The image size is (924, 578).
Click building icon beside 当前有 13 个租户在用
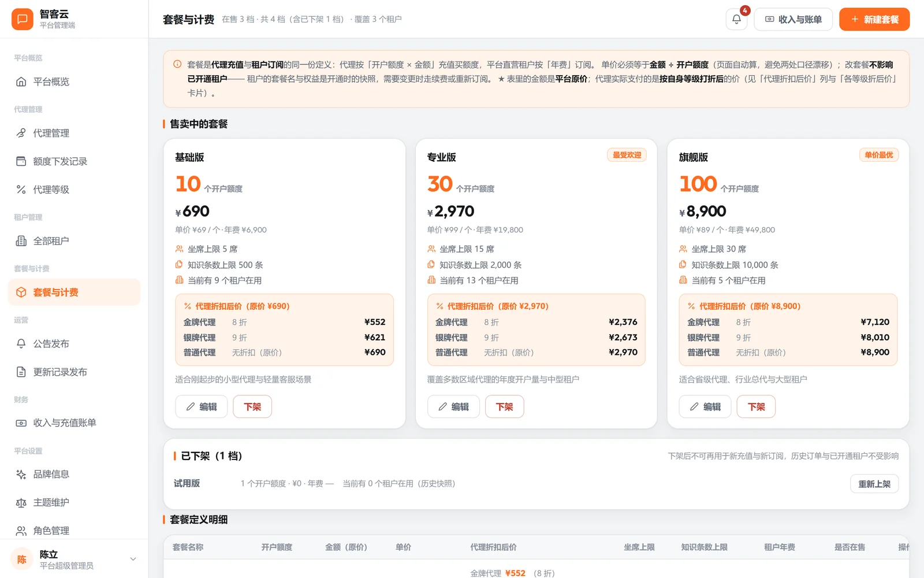pyautogui.click(x=431, y=280)
